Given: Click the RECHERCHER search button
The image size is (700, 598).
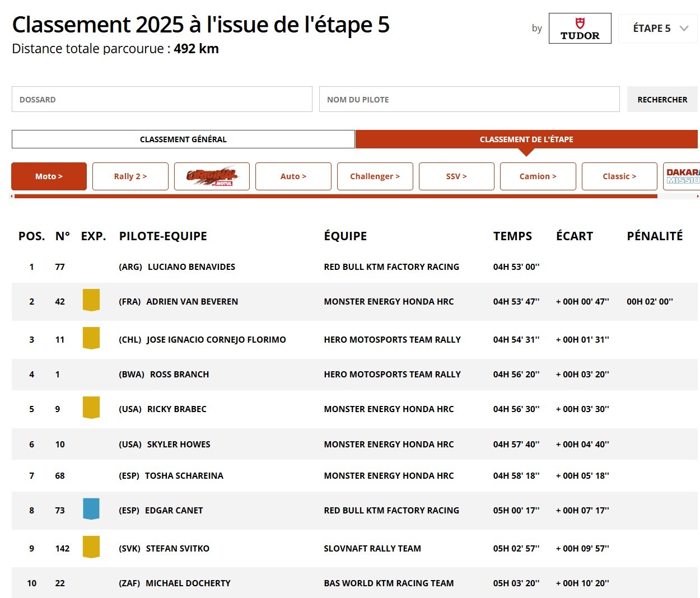Looking at the screenshot, I should (662, 99).
